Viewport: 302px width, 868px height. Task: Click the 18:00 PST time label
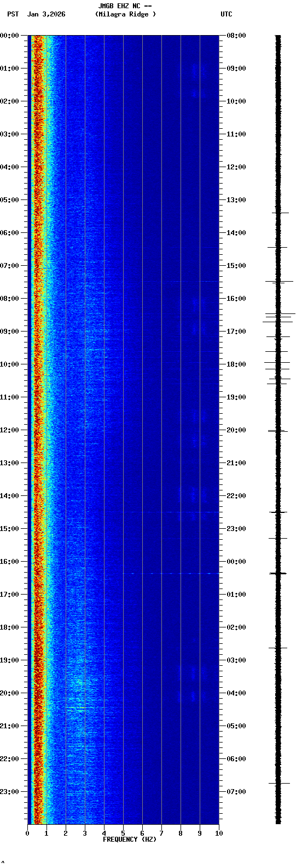pyautogui.click(x=10, y=627)
